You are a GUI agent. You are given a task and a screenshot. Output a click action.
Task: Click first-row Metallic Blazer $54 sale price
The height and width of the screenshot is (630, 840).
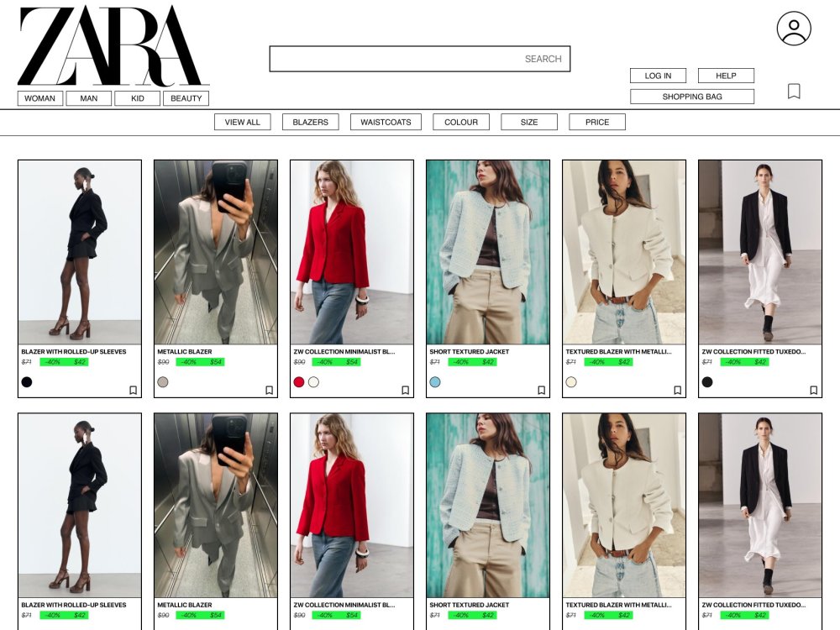click(x=216, y=362)
